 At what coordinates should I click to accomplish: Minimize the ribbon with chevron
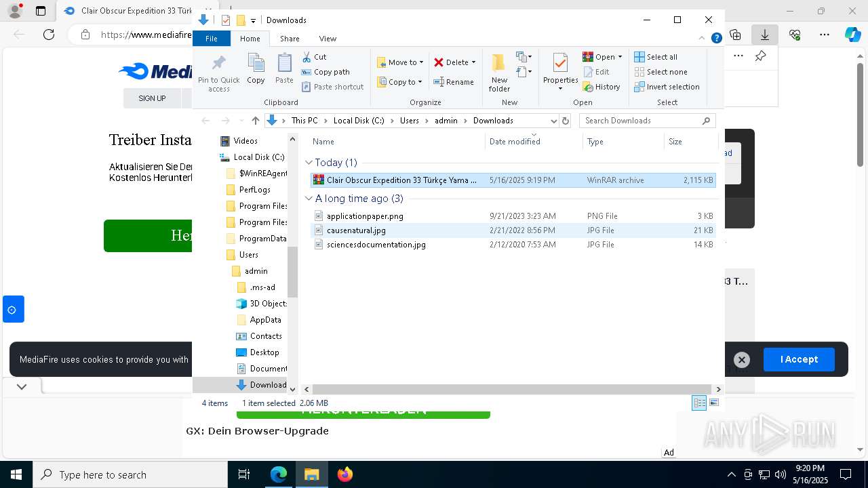coord(702,39)
